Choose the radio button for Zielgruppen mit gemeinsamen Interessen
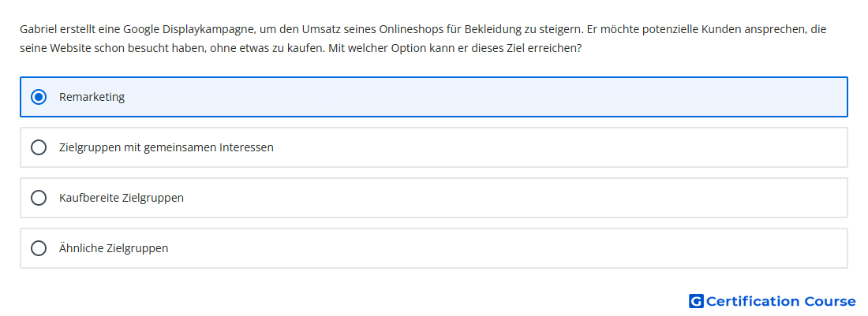Image resolution: width=868 pixels, height=316 pixels. point(39,147)
